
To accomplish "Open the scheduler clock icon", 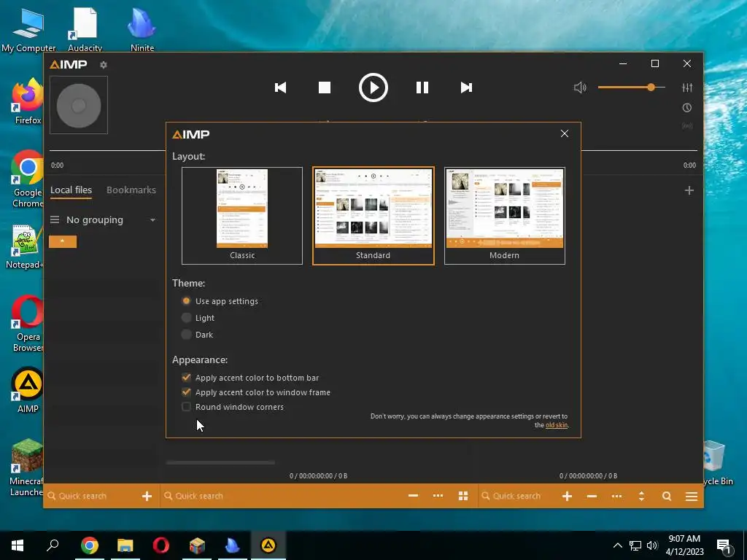I will pos(687,108).
